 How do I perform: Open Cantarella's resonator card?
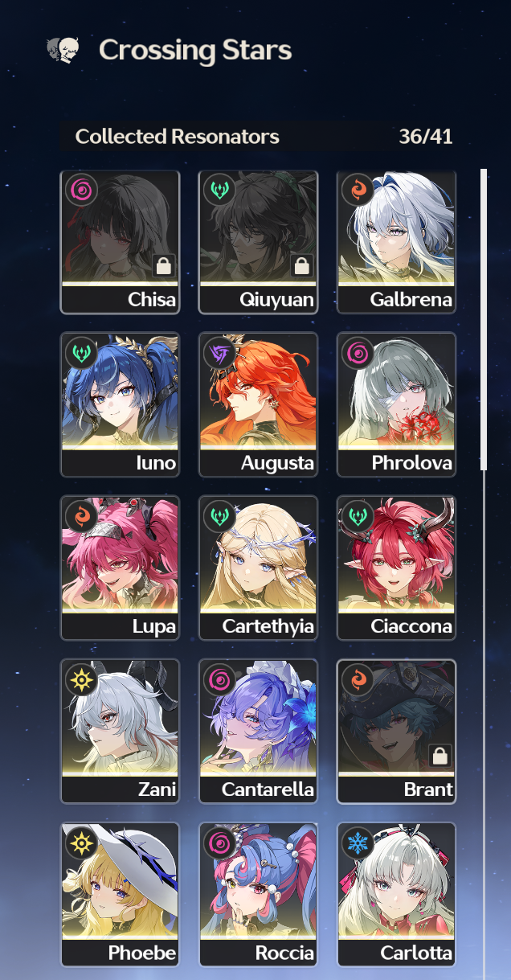[258, 731]
